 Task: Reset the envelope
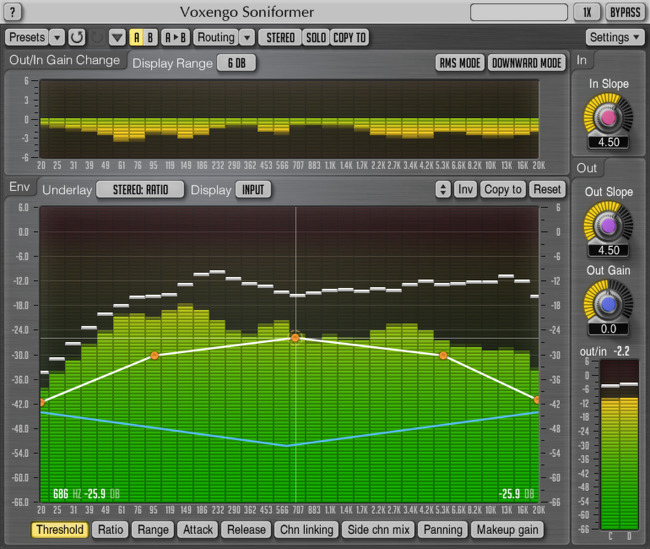tap(547, 189)
